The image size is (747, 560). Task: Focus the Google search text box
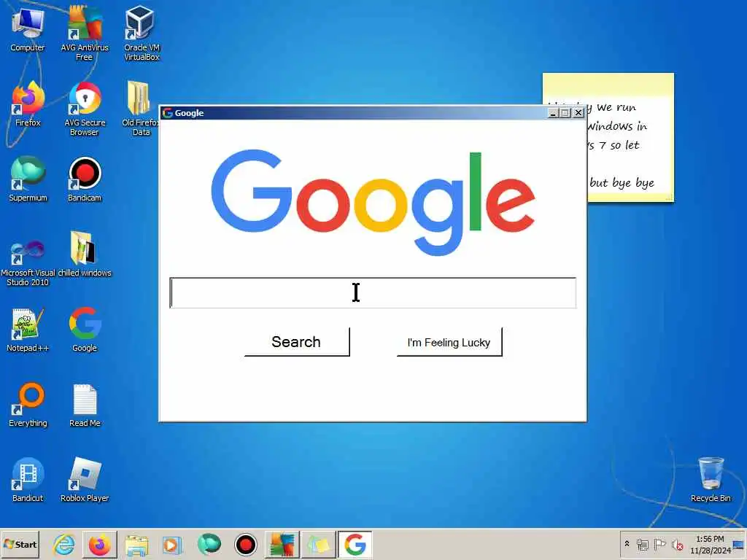point(373,292)
